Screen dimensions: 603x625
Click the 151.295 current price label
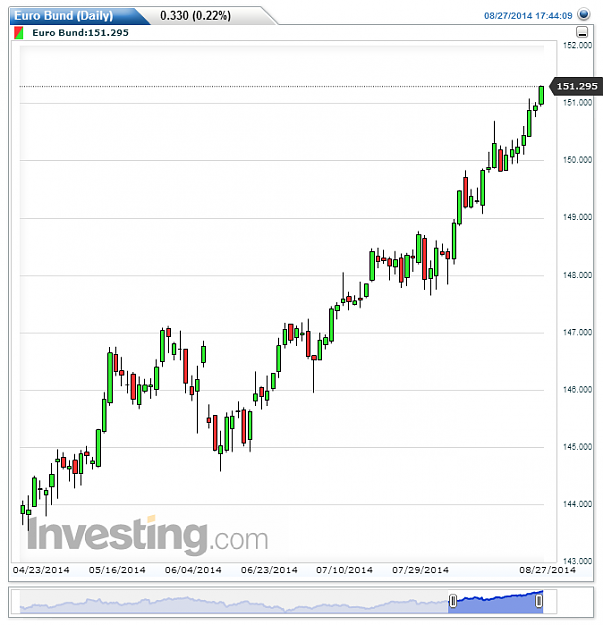(577, 86)
